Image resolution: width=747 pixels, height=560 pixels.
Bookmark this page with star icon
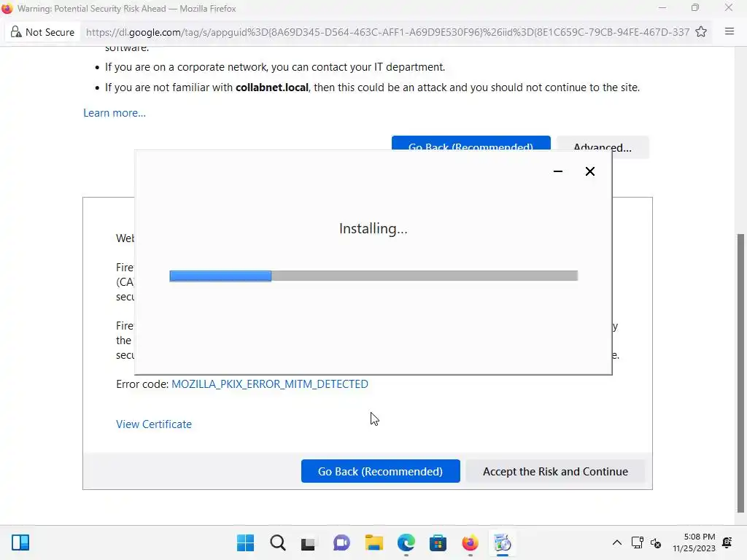(x=701, y=32)
